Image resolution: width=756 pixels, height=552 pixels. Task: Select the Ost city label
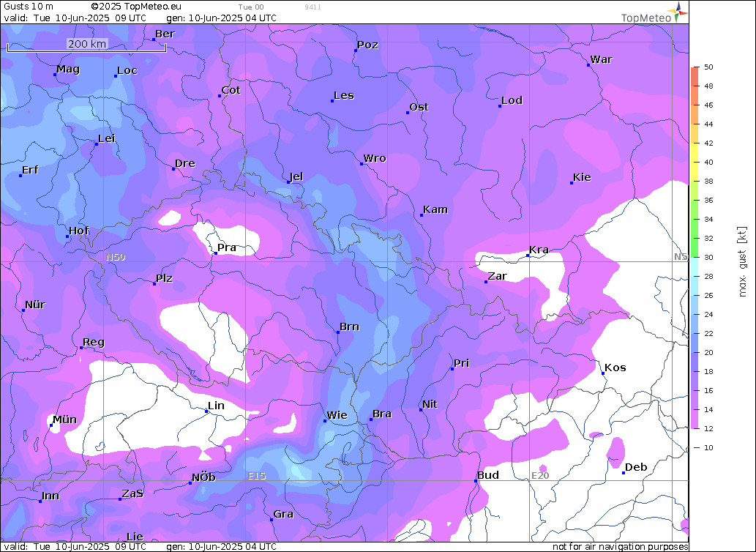[419, 107]
